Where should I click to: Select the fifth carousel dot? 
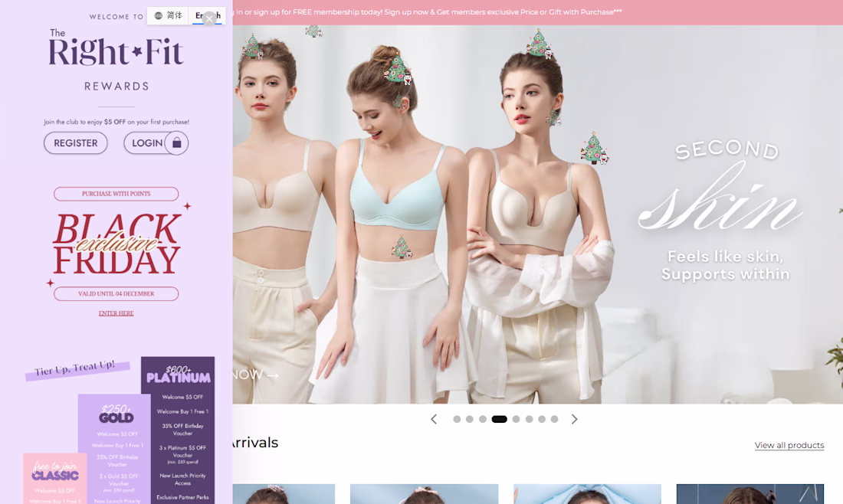pyautogui.click(x=516, y=419)
